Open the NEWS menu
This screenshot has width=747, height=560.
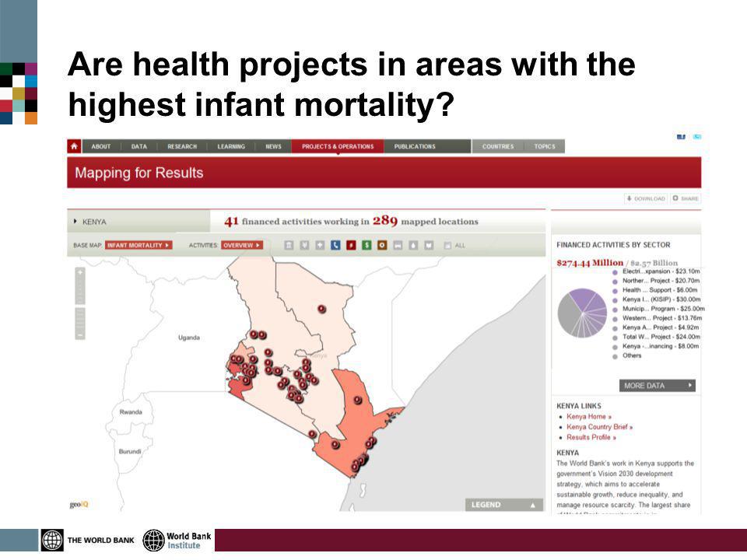273,146
